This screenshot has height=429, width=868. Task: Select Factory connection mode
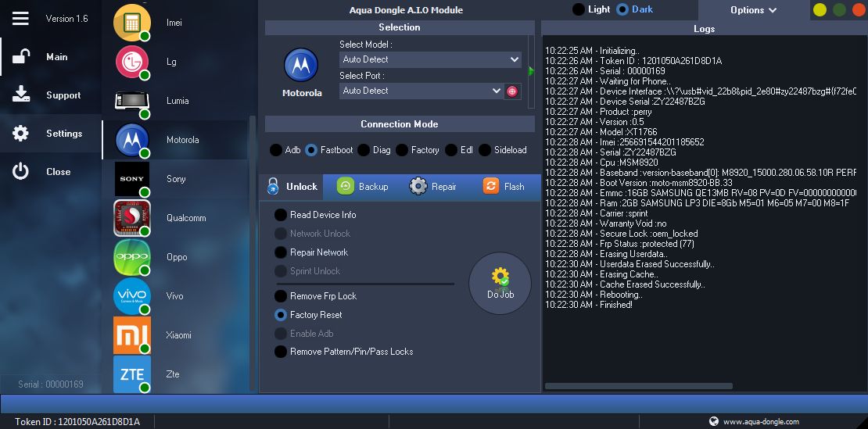(x=402, y=150)
